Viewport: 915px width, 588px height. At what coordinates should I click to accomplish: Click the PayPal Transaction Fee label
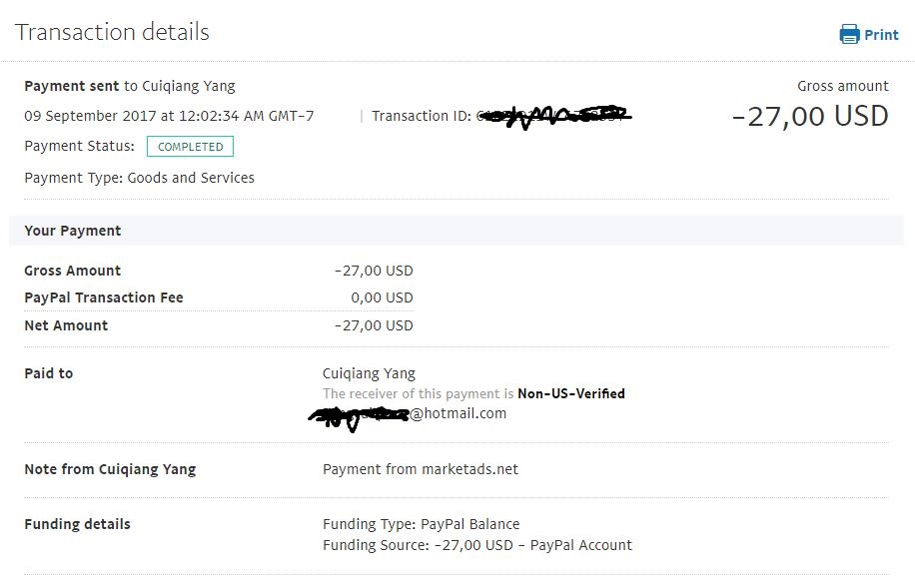tap(104, 297)
